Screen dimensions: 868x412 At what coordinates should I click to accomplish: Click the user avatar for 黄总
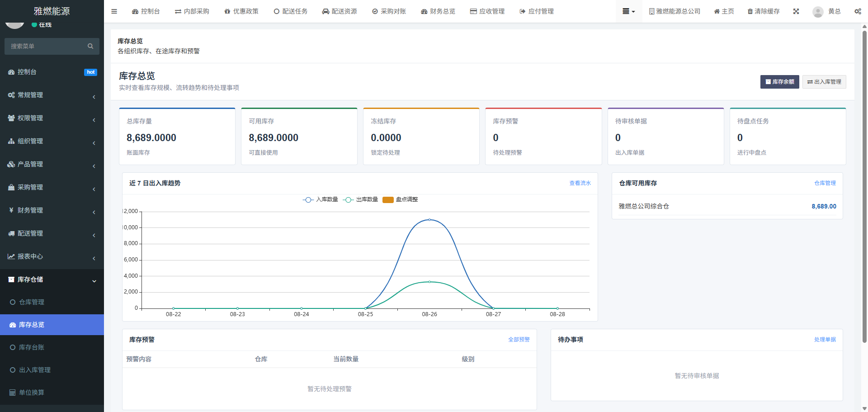click(x=817, y=12)
